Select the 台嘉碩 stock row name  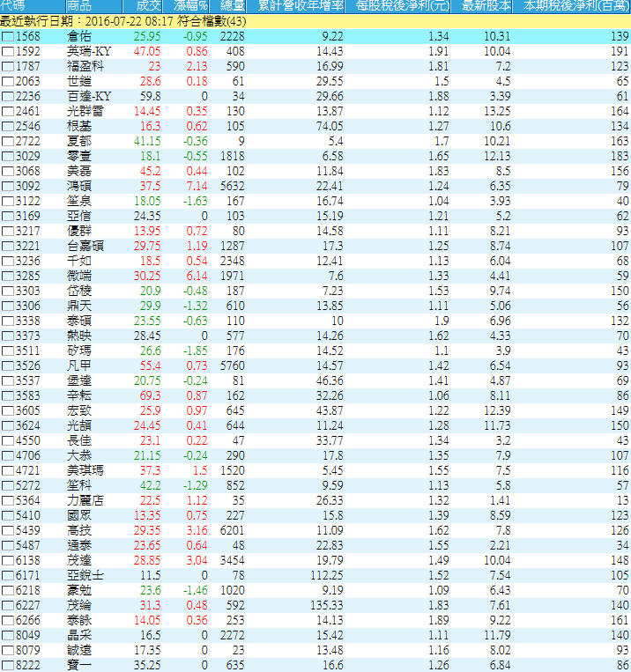coord(85,247)
